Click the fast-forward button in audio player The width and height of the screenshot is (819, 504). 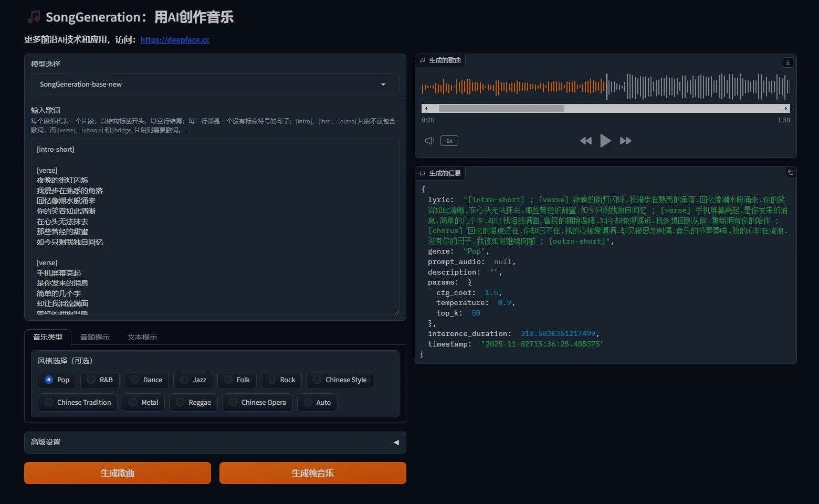(625, 141)
